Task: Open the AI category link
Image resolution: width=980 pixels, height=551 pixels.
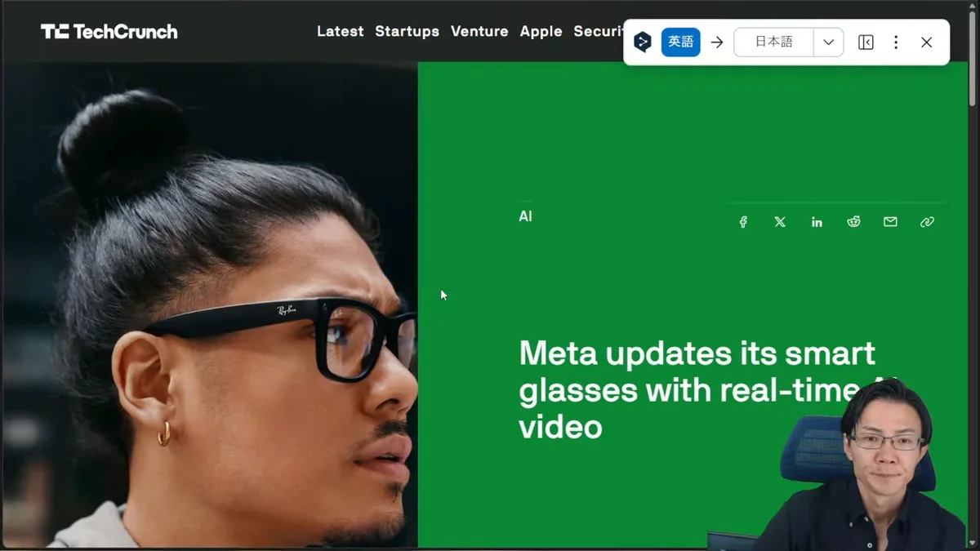Action: click(x=525, y=216)
